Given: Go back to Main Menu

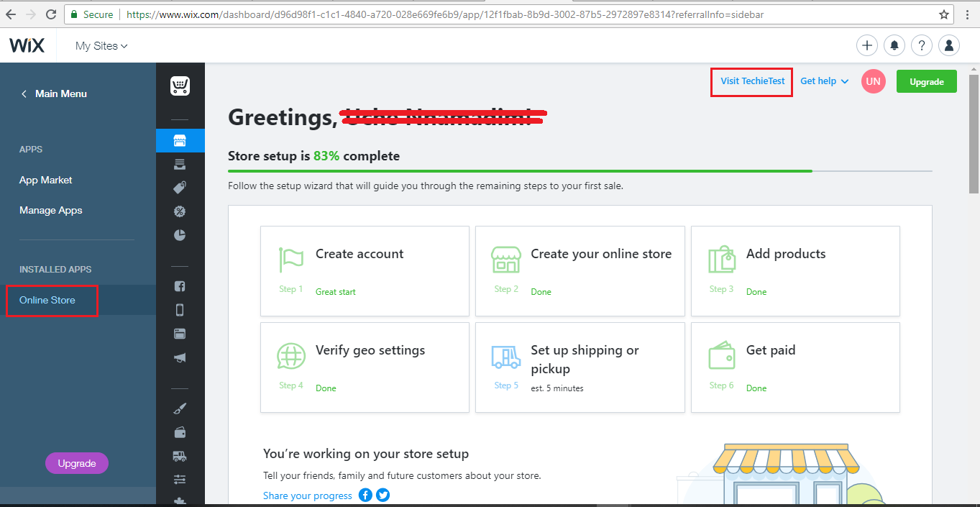Looking at the screenshot, I should tap(54, 93).
